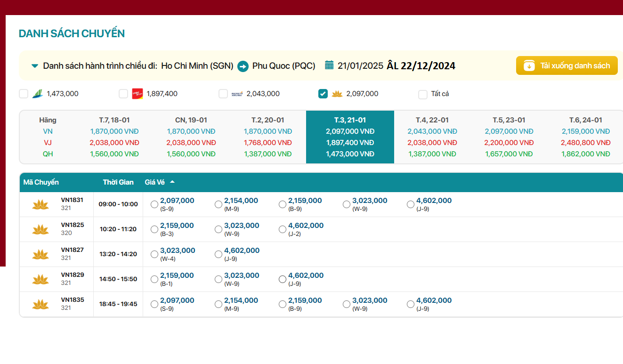Click the lotus logo on flight VN1835 row
623x364 pixels.
coord(40,304)
